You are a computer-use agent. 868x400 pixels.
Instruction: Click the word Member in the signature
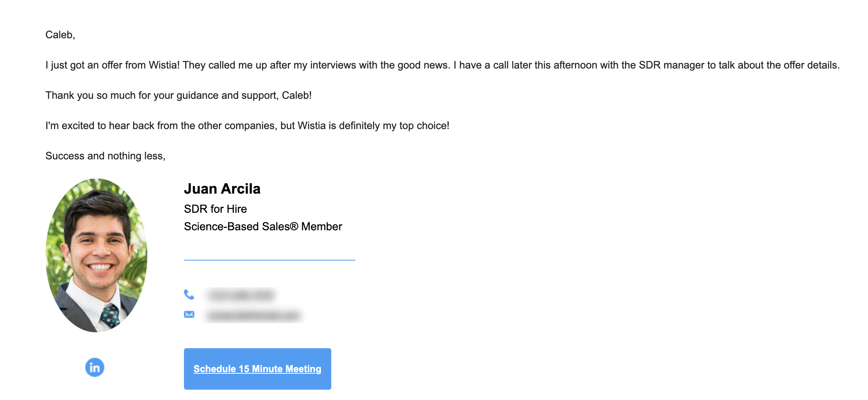[321, 226]
